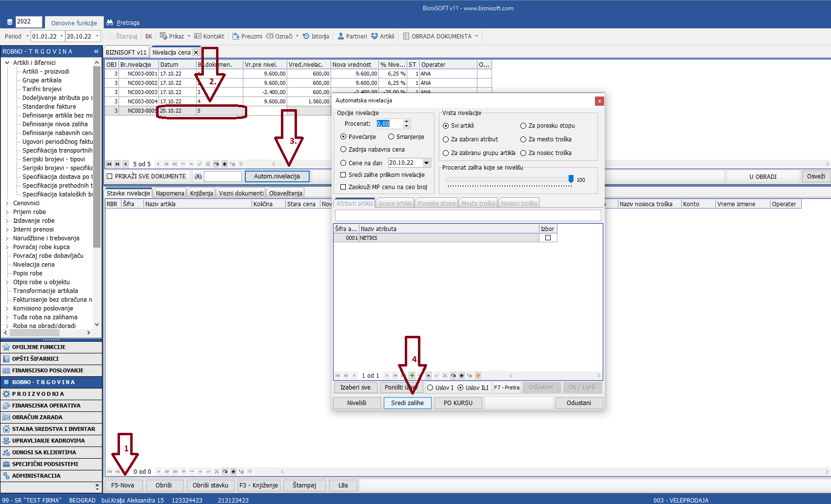Open Artikli from the toolbar
This screenshot has width=831, height=504.
pyautogui.click(x=382, y=36)
